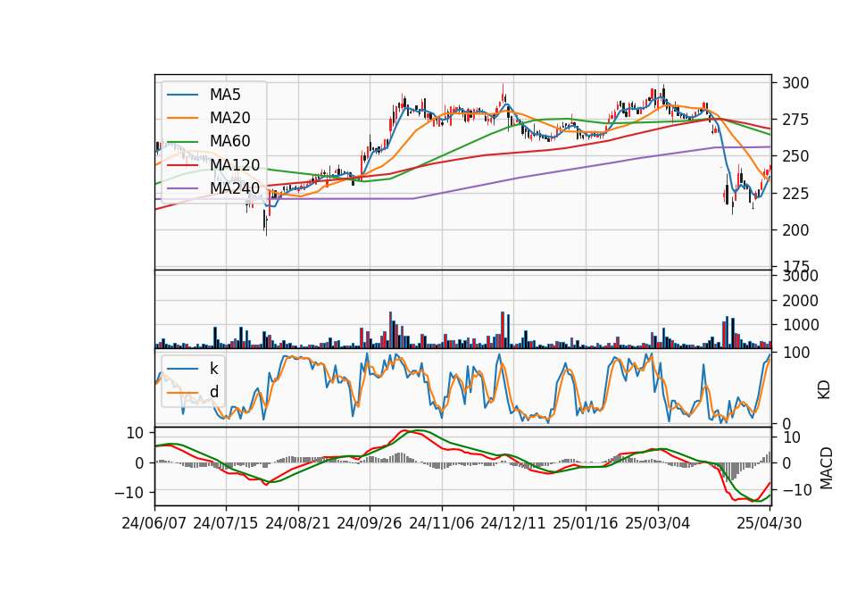Click the blue MA5 legend line sample
The image size is (857, 616).
(182, 95)
